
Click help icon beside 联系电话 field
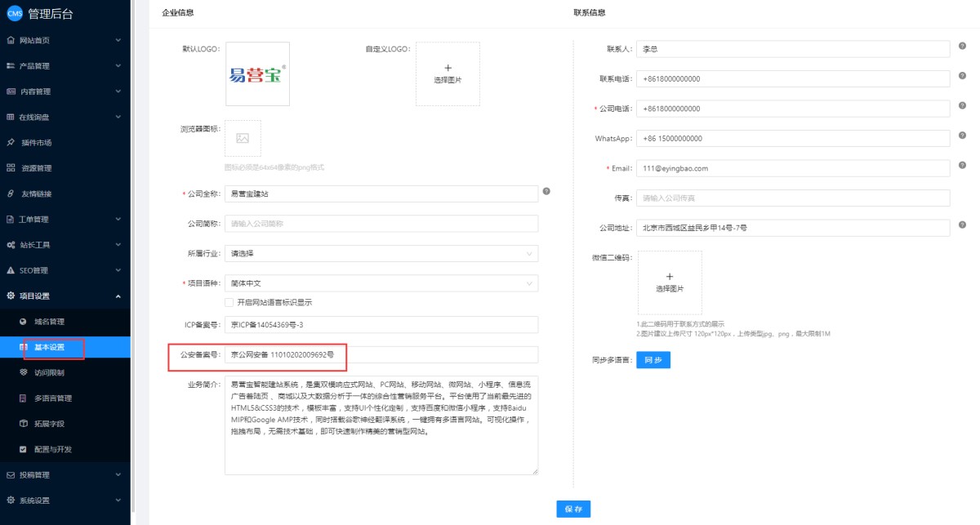963,76
